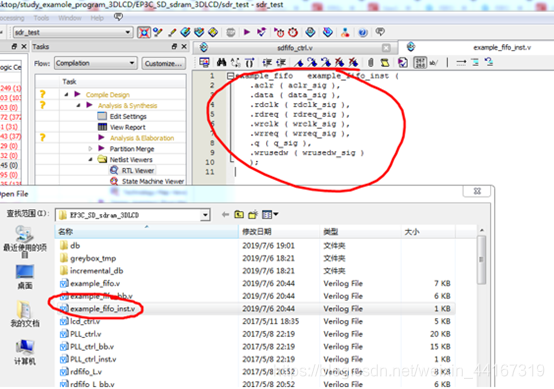Toggle line numbers display icon
Screen dimensions: 554x389
420,63
